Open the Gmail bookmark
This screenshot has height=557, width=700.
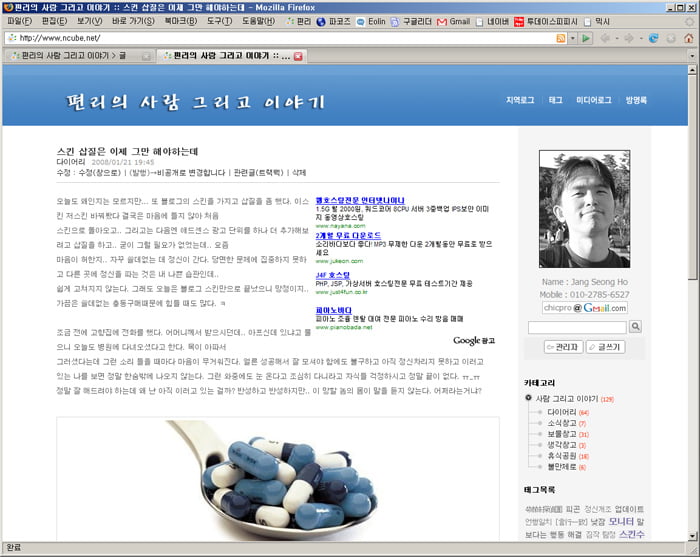(453, 20)
